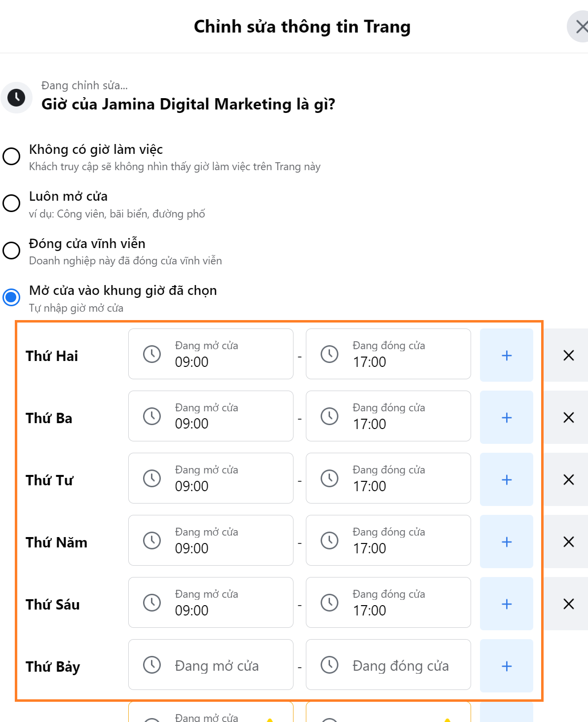Open Thứ Ba closing time 17:00 picker

(x=388, y=416)
